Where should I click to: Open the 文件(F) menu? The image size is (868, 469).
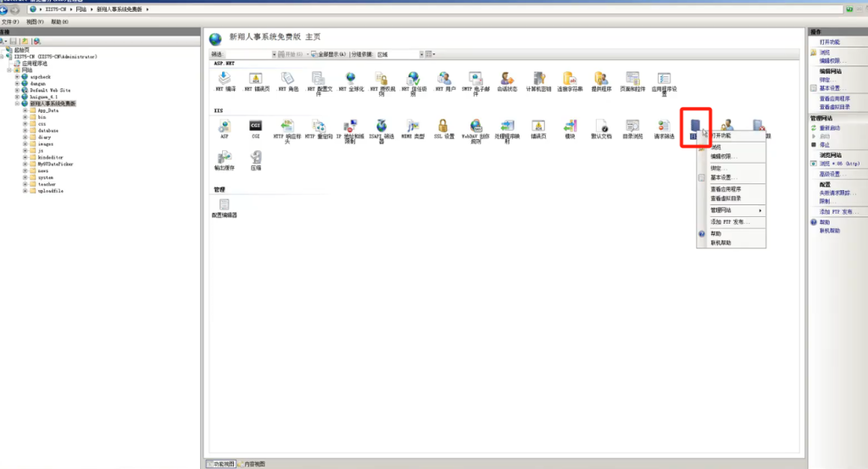(10, 22)
